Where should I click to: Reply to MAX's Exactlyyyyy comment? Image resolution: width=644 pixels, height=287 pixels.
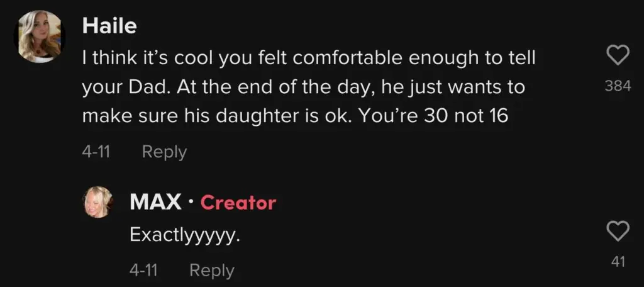pos(211,271)
